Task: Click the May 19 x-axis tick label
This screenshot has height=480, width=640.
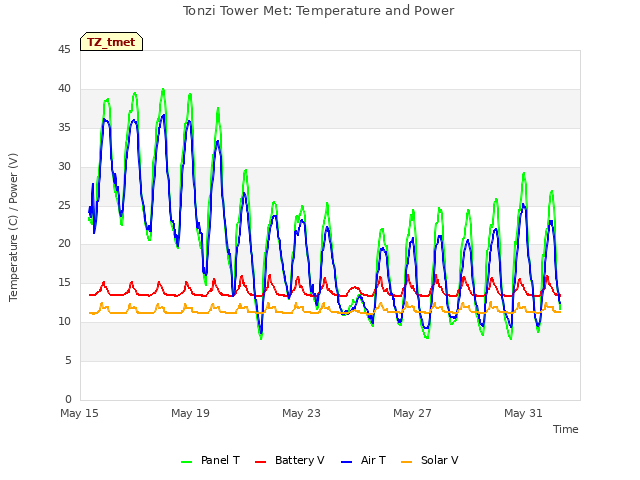Action: (x=190, y=413)
